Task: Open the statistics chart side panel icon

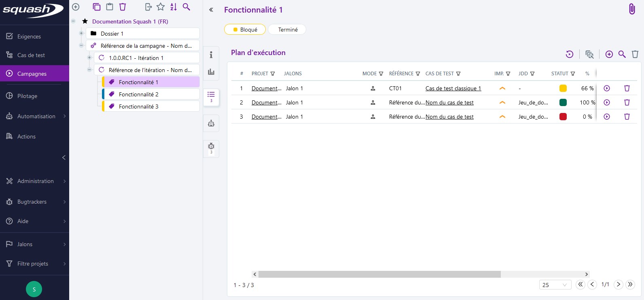Action: click(x=211, y=72)
